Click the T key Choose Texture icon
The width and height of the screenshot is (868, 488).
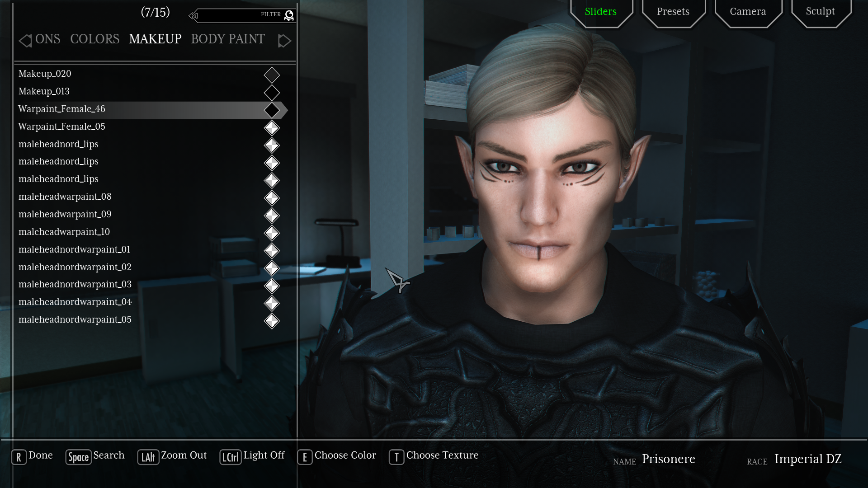396,457
